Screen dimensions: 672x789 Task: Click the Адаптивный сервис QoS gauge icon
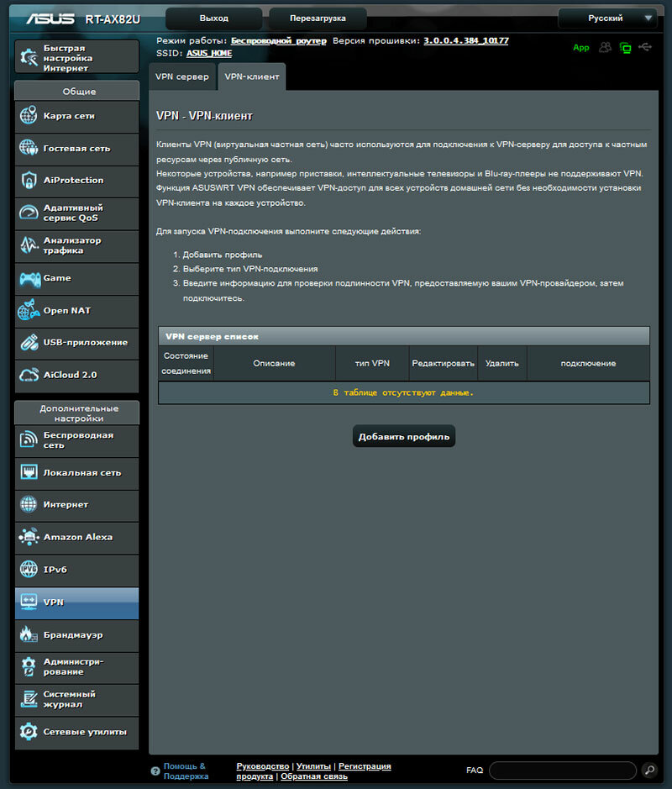[x=29, y=213]
